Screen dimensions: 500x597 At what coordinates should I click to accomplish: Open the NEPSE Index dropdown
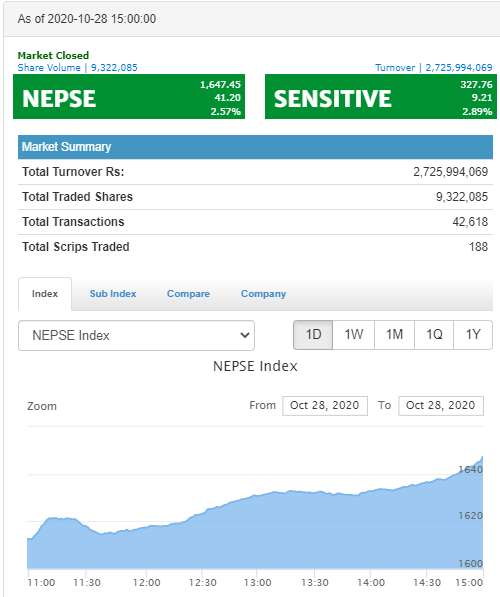coord(136,335)
